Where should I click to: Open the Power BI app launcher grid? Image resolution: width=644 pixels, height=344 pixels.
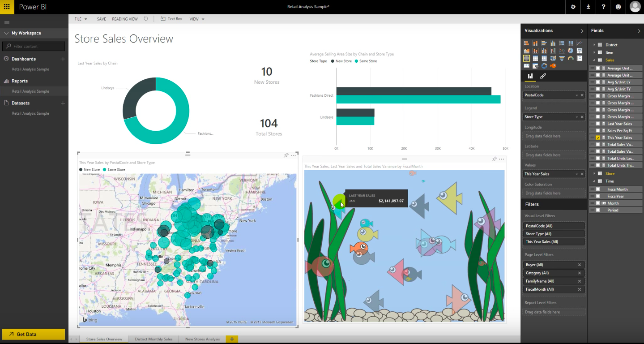pyautogui.click(x=7, y=7)
